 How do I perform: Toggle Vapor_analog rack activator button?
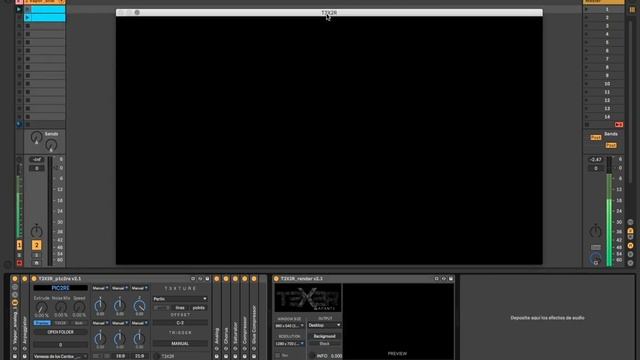15,279
